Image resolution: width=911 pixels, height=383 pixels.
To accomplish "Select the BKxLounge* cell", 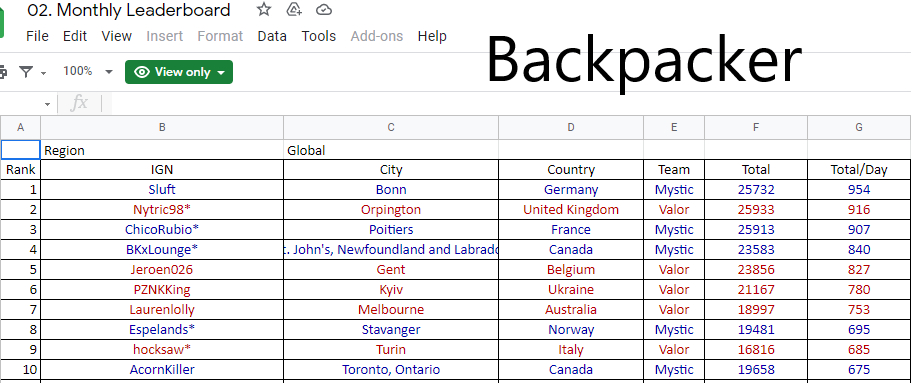I will 162,249.
